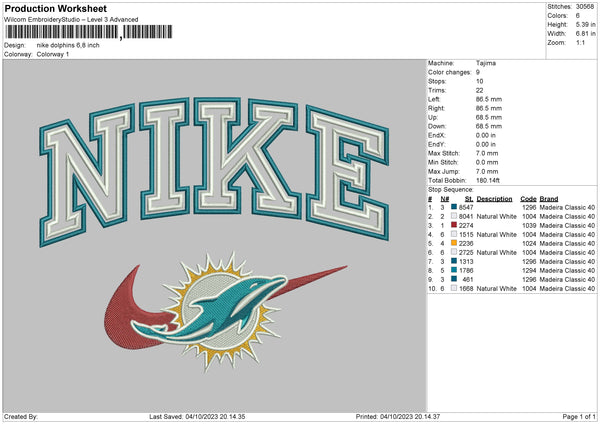This screenshot has height=424, width=600.
Task: Click 'Natural White' in stop row 10
Action: pyautogui.click(x=496, y=288)
